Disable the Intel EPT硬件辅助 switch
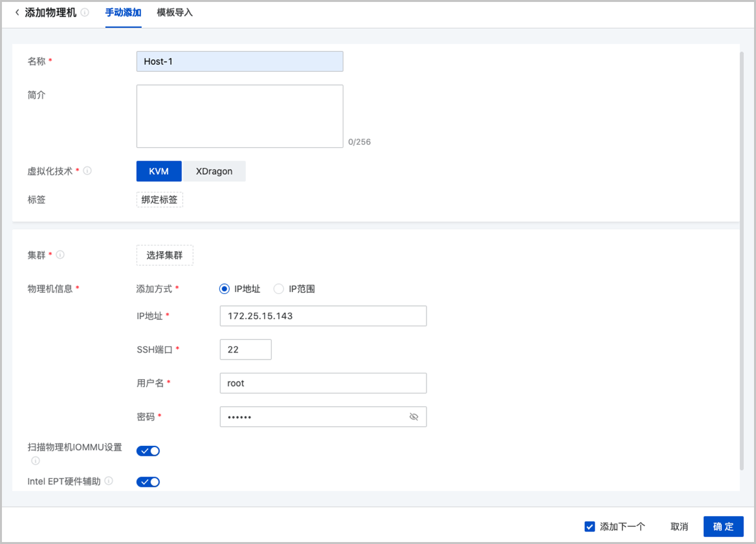Screen dimensions: 756x544 tap(148, 482)
